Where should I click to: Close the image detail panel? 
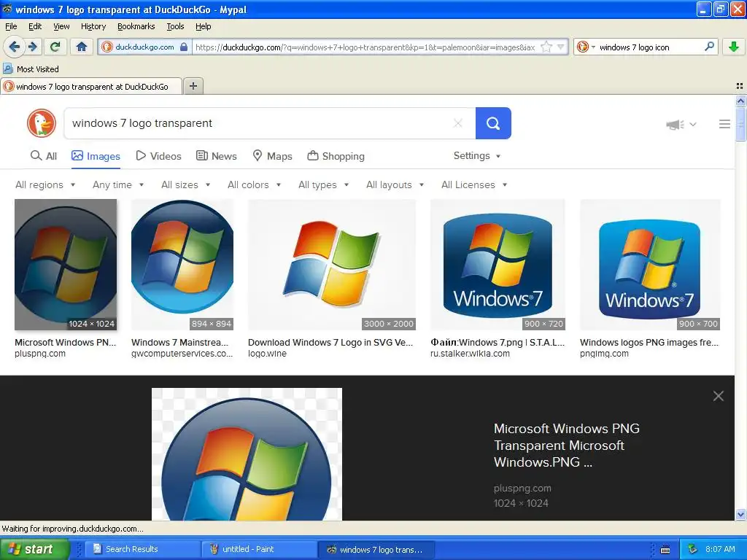[x=719, y=396]
